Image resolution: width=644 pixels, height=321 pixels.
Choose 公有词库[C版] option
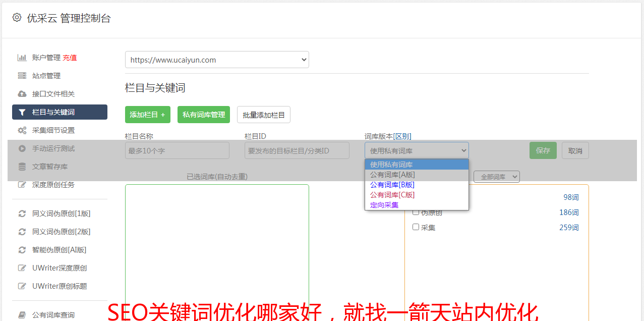point(417,195)
